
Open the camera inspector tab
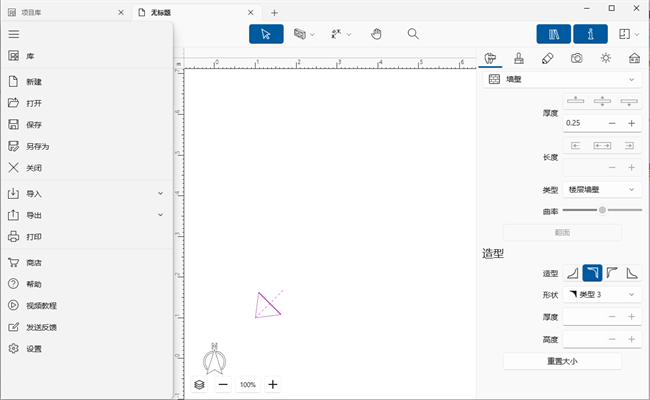pos(577,58)
